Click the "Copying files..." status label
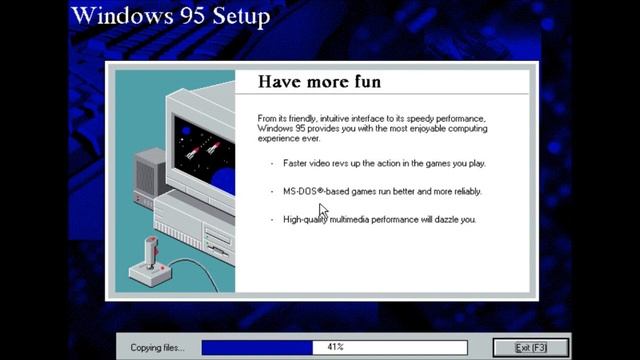 tap(157, 348)
